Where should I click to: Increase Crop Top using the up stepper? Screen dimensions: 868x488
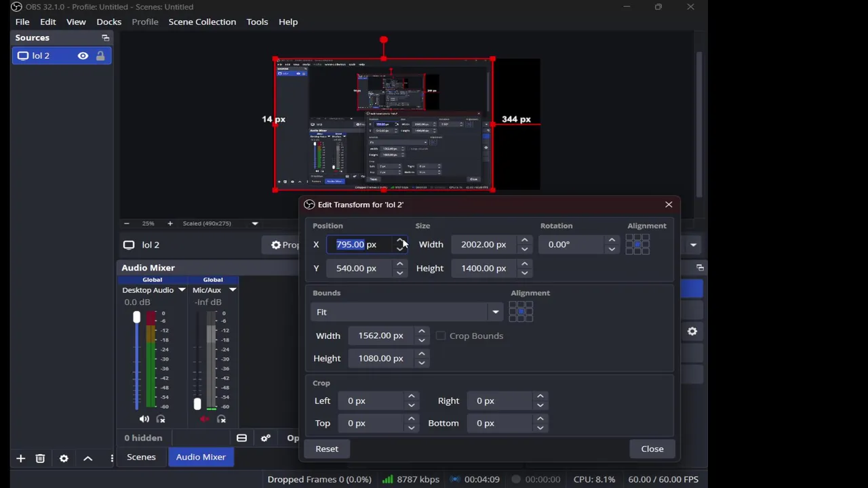[x=411, y=419]
